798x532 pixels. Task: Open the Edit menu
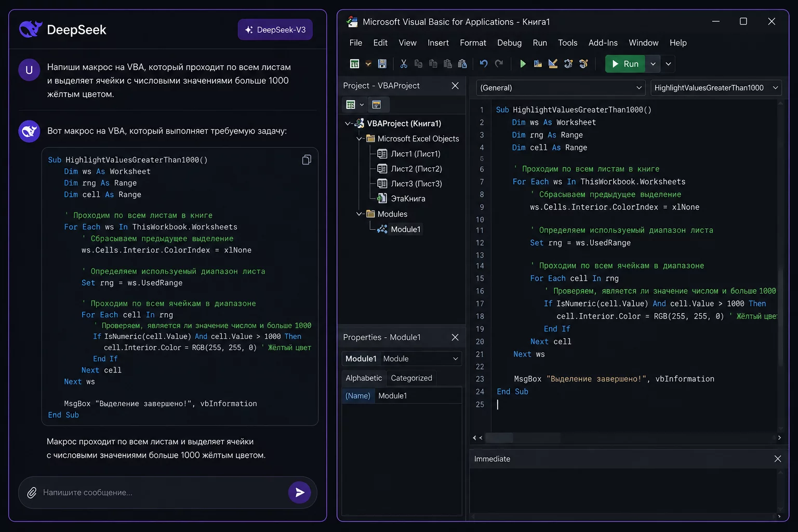380,43
